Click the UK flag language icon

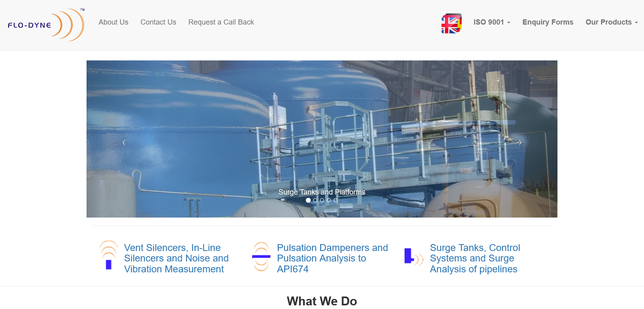click(x=451, y=23)
